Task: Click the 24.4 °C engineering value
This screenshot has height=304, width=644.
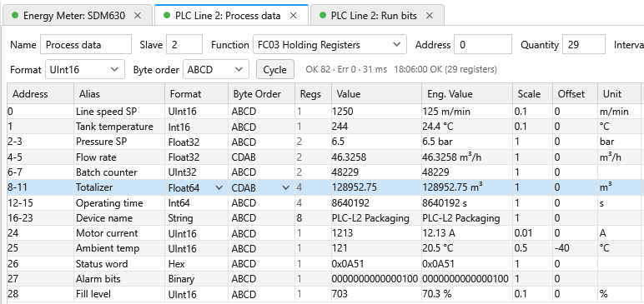Action: coord(467,127)
